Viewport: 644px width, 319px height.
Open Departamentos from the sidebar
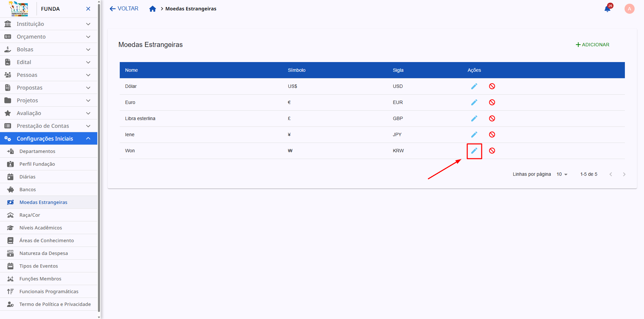(37, 151)
